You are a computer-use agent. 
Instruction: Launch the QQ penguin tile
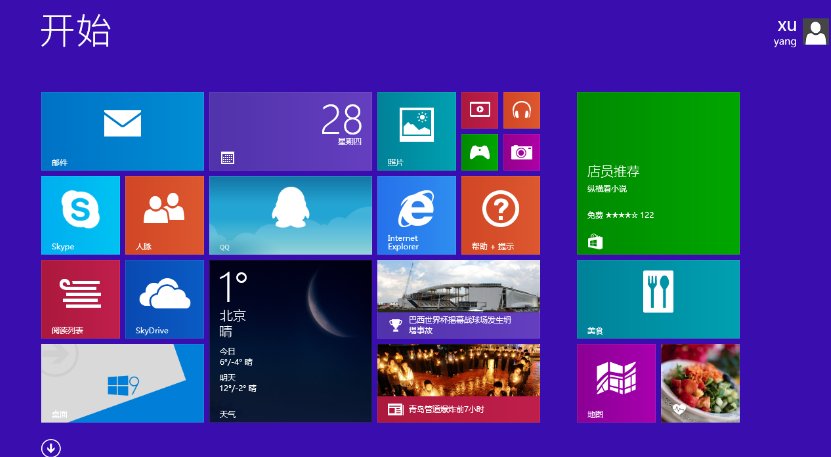290,215
